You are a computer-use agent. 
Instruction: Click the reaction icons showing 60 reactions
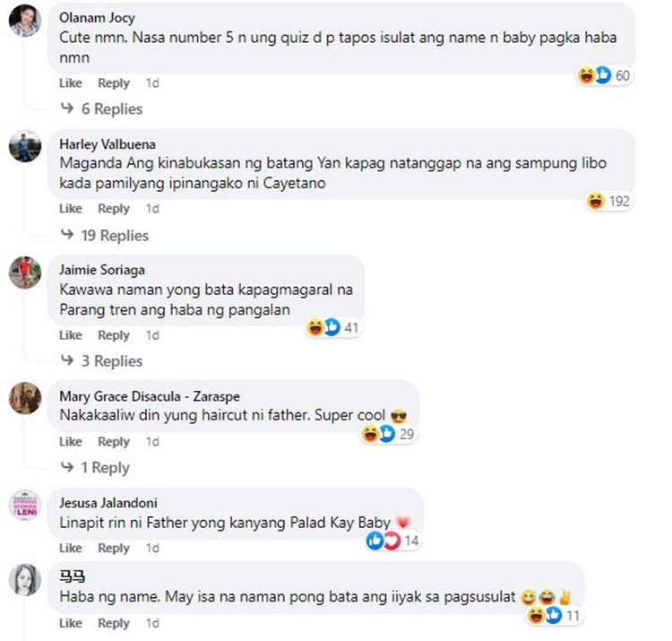tap(603, 75)
